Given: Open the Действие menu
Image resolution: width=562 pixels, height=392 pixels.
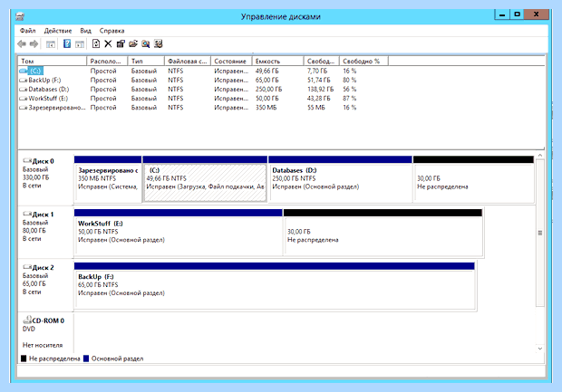Looking at the screenshot, I should pyautogui.click(x=58, y=31).
